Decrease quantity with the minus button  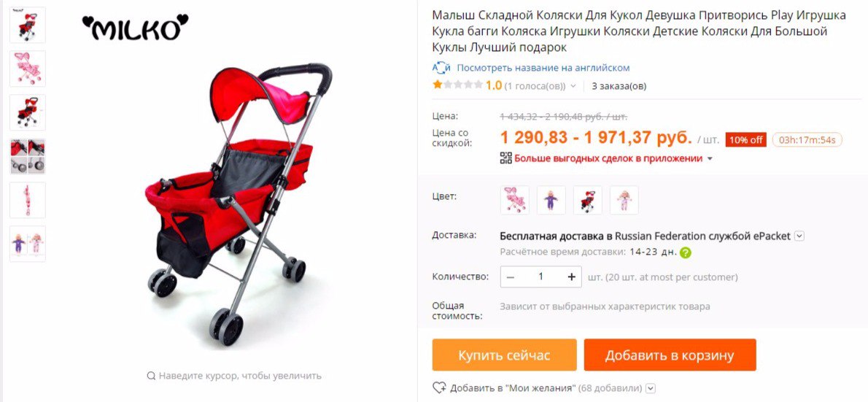[x=511, y=277]
